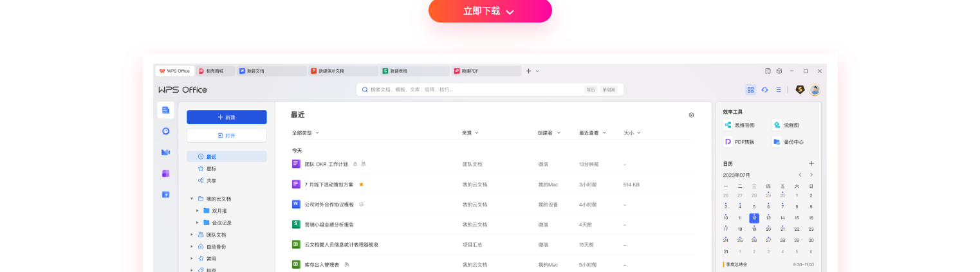
Task: Switch to grid view icon in header
Action: pos(751,89)
